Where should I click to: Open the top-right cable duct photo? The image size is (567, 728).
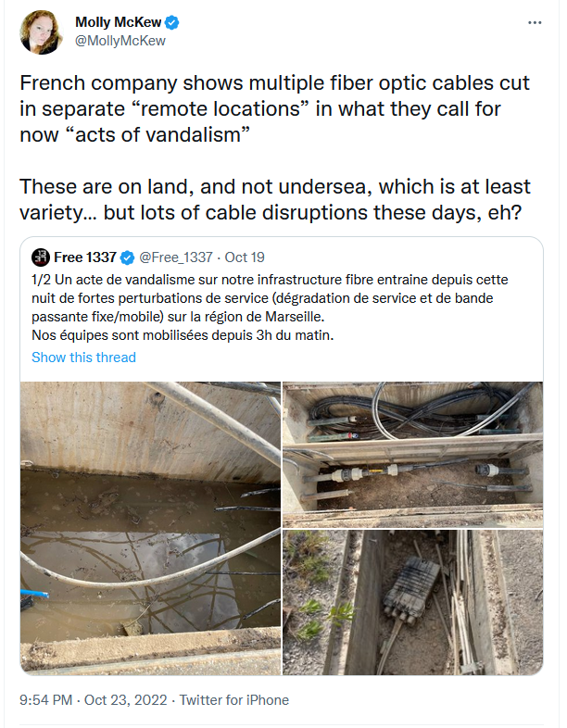click(412, 451)
